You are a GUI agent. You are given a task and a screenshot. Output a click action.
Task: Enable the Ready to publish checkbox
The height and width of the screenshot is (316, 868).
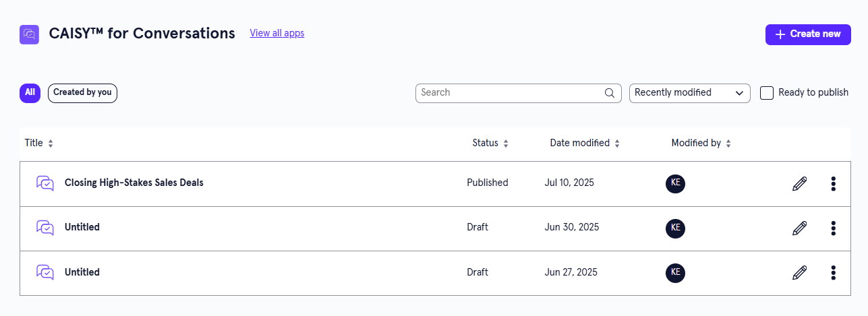(767, 93)
